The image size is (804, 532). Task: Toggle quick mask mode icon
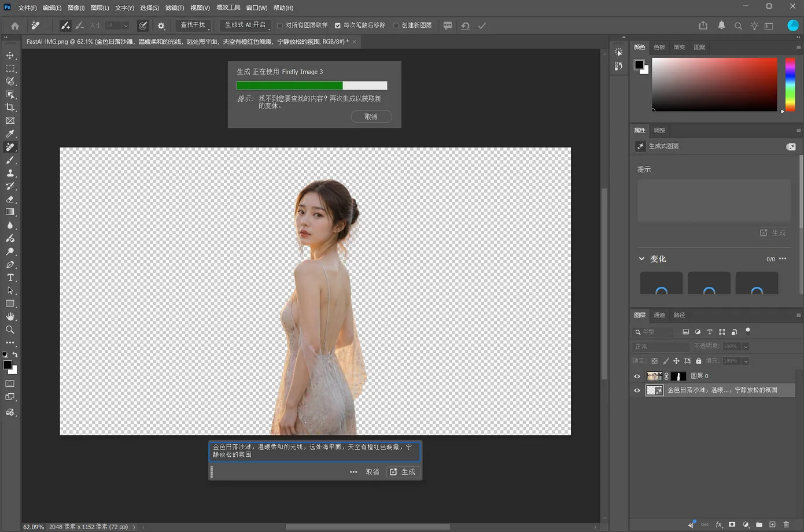(10, 383)
